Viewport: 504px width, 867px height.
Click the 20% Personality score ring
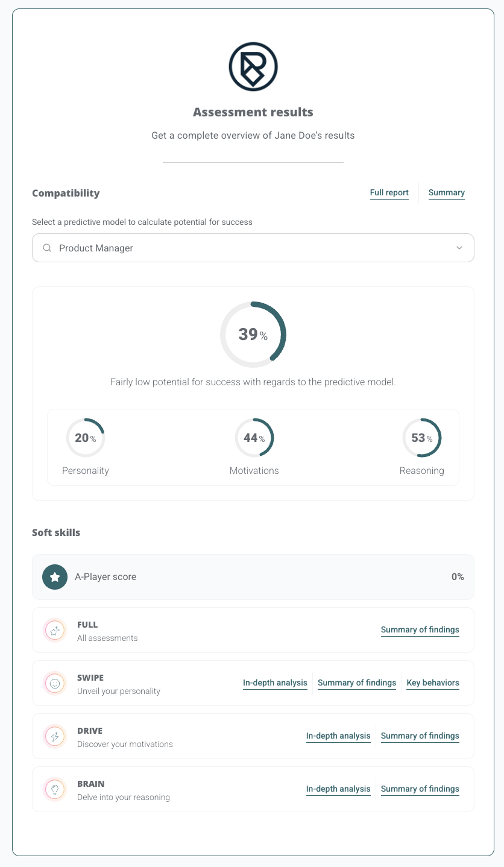click(85, 438)
